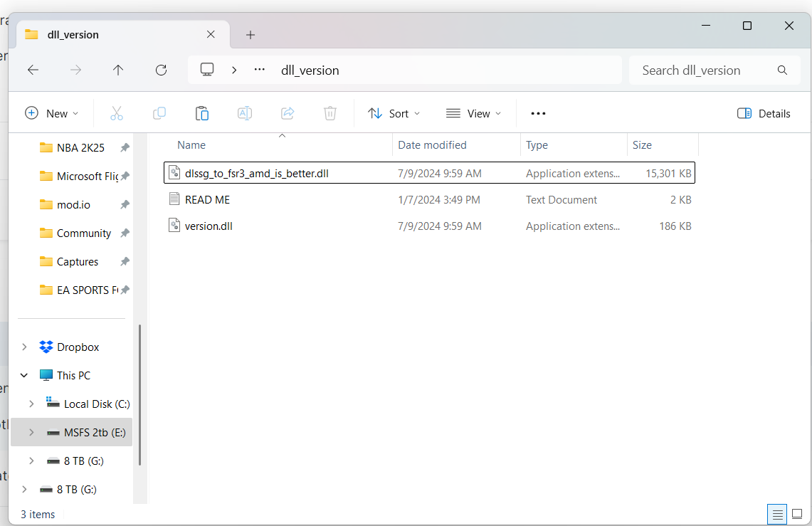This screenshot has height=526, width=812.
Task: Click the version.dll file icon
Action: [x=174, y=225]
